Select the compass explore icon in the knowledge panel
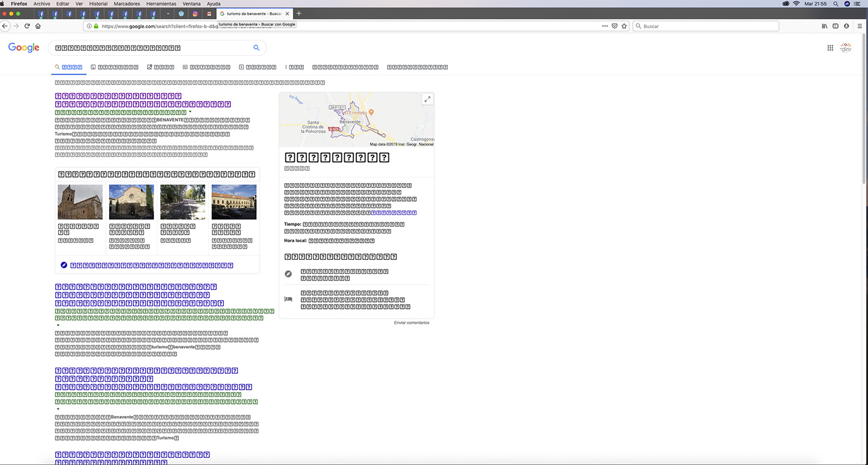 288,273
